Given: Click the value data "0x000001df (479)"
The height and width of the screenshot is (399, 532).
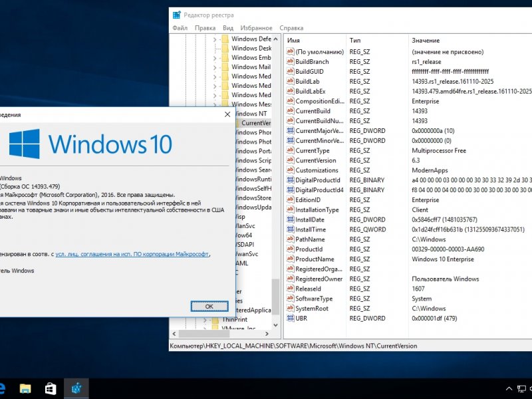Looking at the screenshot, I should tap(434, 319).
